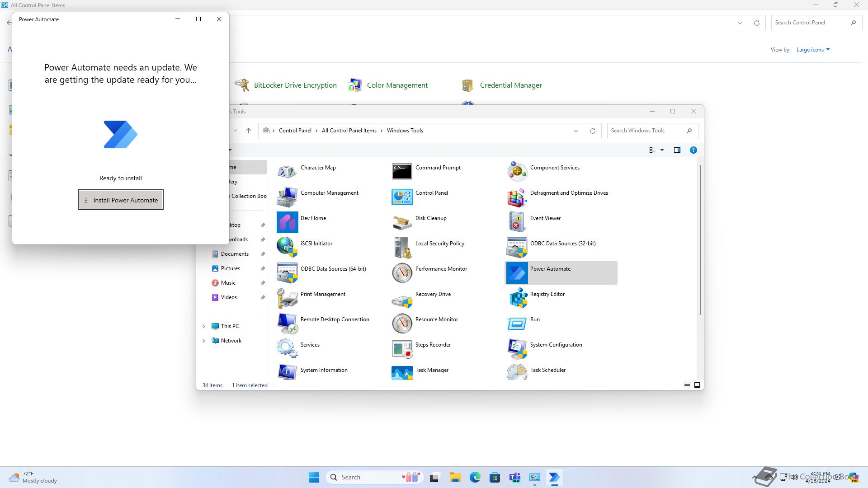Click the Windows Tools vertical scrollbar
The image size is (868, 488).
(x=700, y=239)
